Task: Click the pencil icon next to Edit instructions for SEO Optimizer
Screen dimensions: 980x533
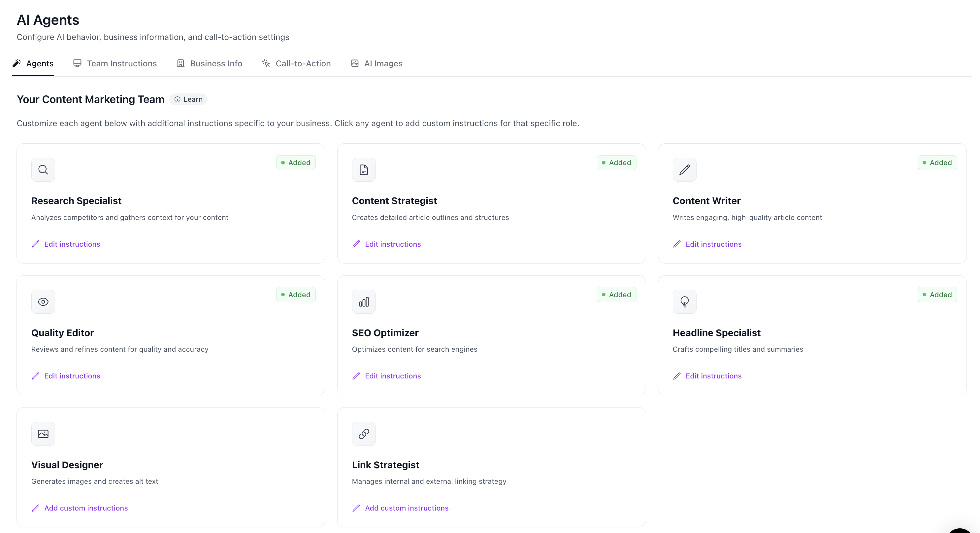Action: click(x=356, y=376)
